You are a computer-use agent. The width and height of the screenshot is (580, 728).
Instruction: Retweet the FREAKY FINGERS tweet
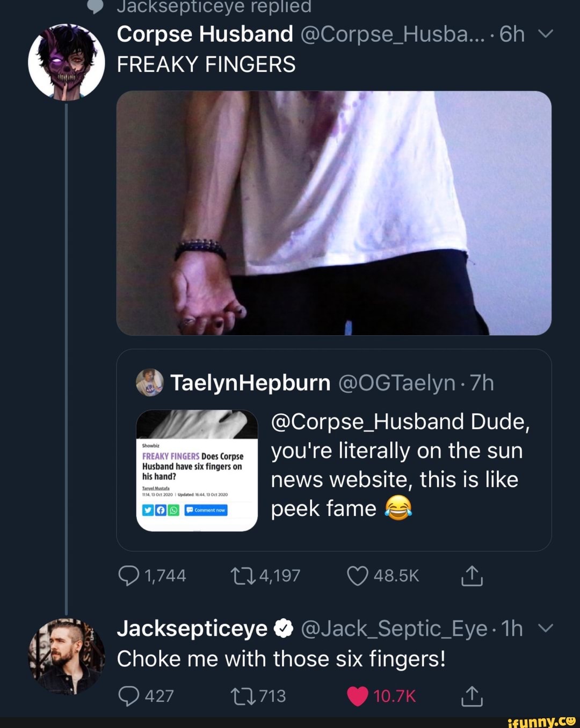tap(242, 576)
